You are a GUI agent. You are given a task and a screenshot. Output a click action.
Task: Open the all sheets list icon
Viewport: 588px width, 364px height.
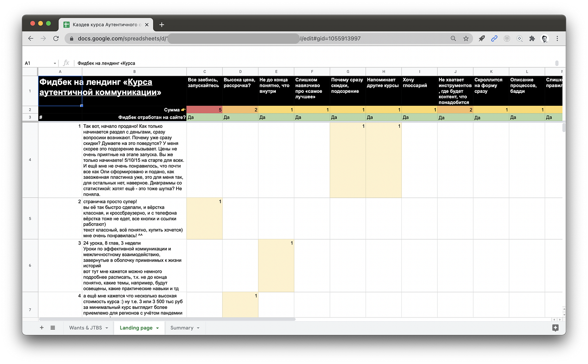pyautogui.click(x=52, y=328)
